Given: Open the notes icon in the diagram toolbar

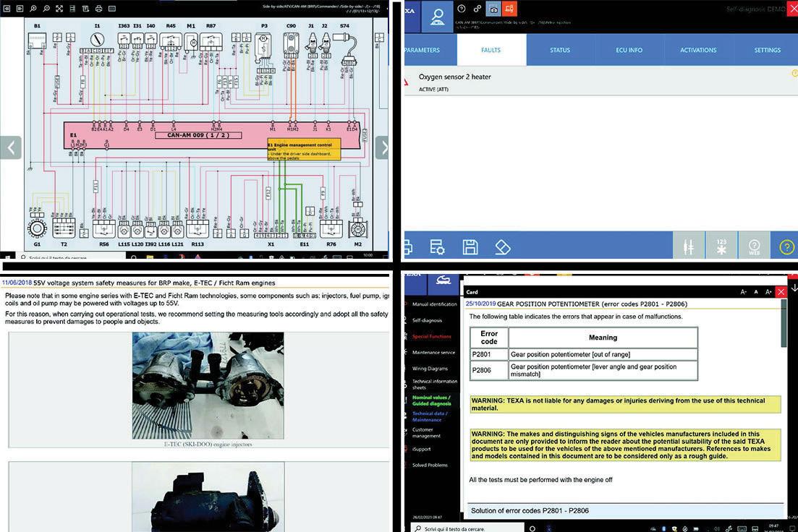Looking at the screenshot, I should coord(85,8).
